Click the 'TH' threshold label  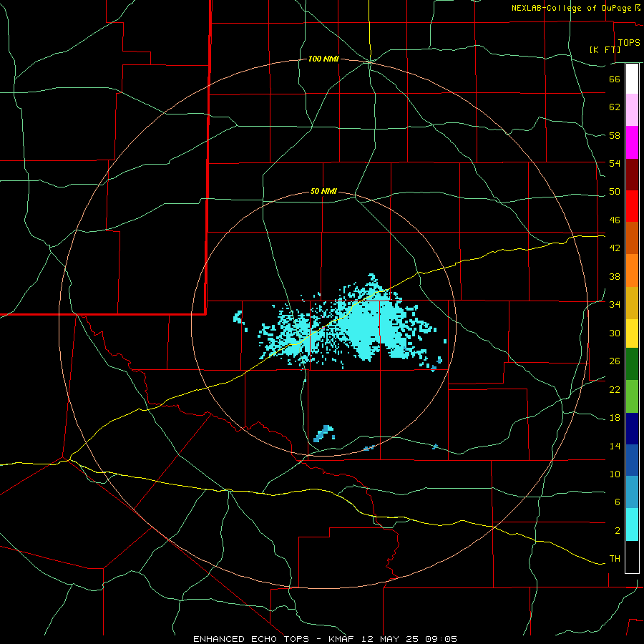615,559
